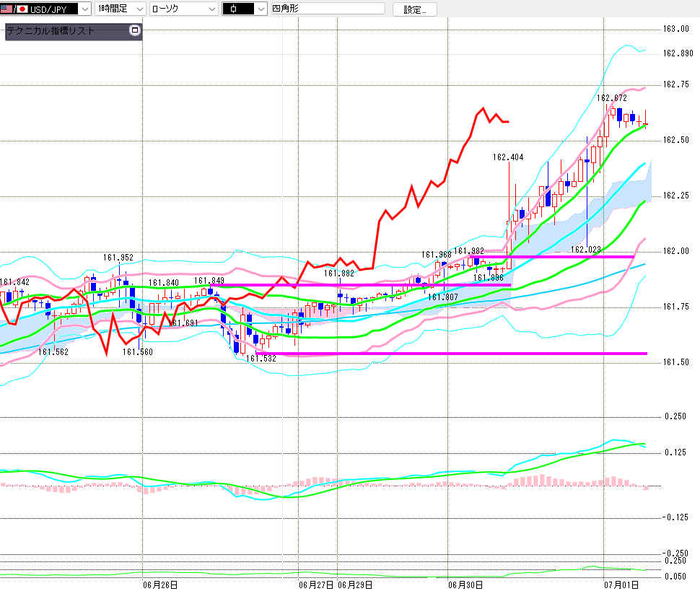This screenshot has width=700, height=591.
Task: Open the USD/JPY currency pair dropdown arrow
Action: tap(85, 9)
